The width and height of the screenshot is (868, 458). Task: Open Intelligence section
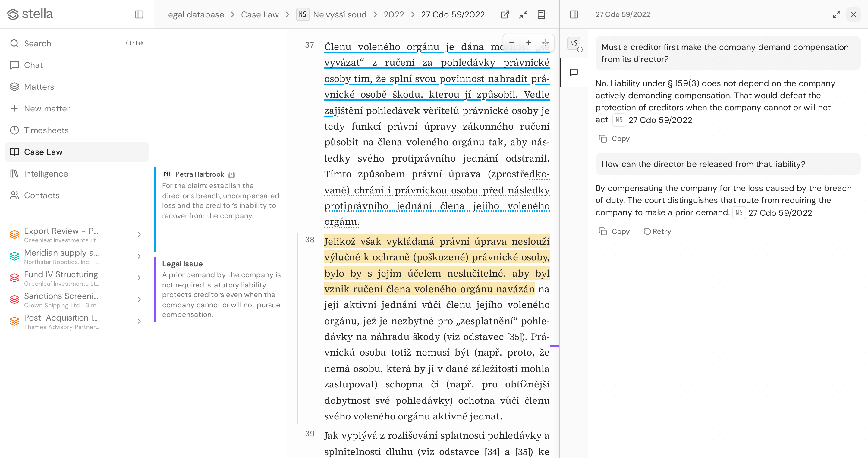[x=77, y=174]
